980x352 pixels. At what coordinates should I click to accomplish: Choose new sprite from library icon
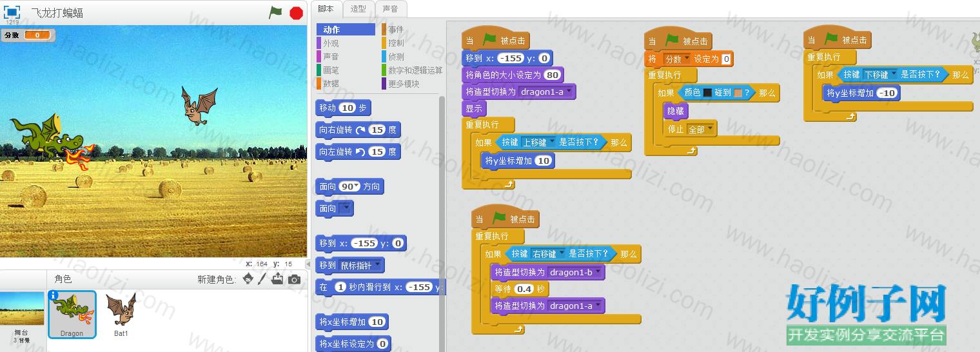(x=248, y=279)
